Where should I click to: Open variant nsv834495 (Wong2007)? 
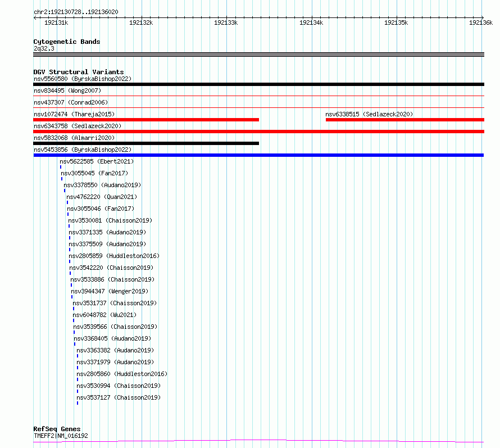67,90
